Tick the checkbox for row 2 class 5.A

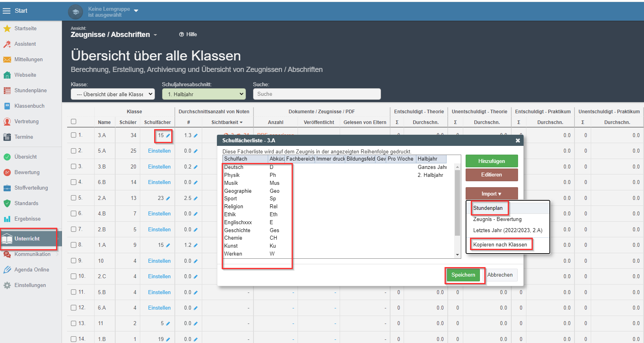73,151
